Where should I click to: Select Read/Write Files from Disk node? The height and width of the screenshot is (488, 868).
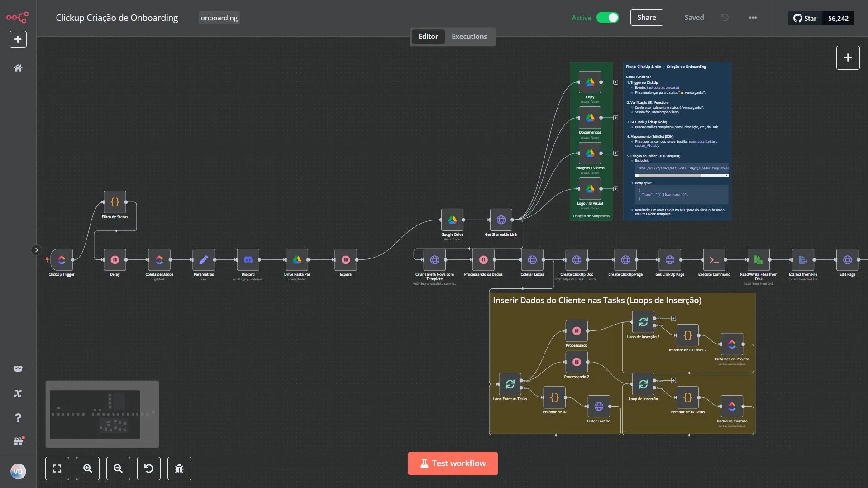[758, 260]
